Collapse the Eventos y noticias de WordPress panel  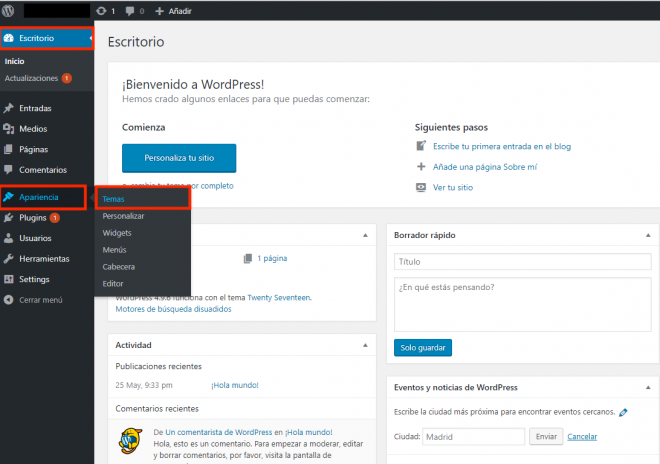click(648, 387)
